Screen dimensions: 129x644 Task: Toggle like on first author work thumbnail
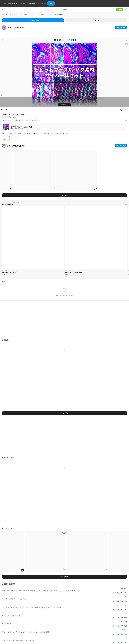pos(12,189)
